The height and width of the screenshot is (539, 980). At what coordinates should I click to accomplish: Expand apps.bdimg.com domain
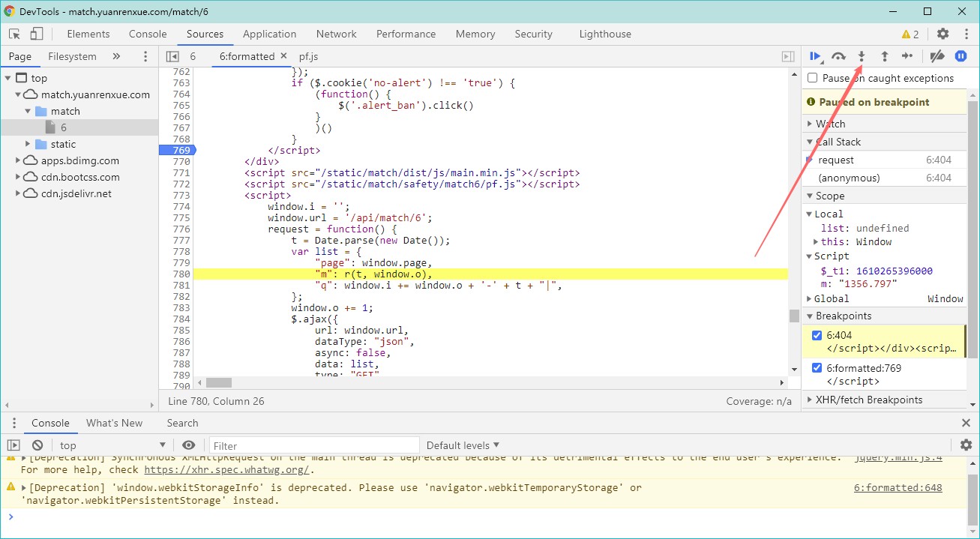(18, 160)
